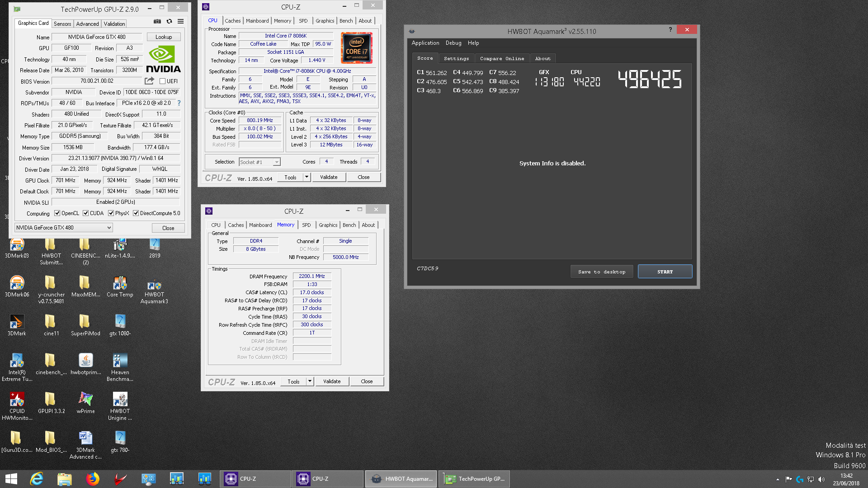This screenshot has height=488, width=868.
Task: Open Application menu in Aquamark
Action: [x=425, y=43]
